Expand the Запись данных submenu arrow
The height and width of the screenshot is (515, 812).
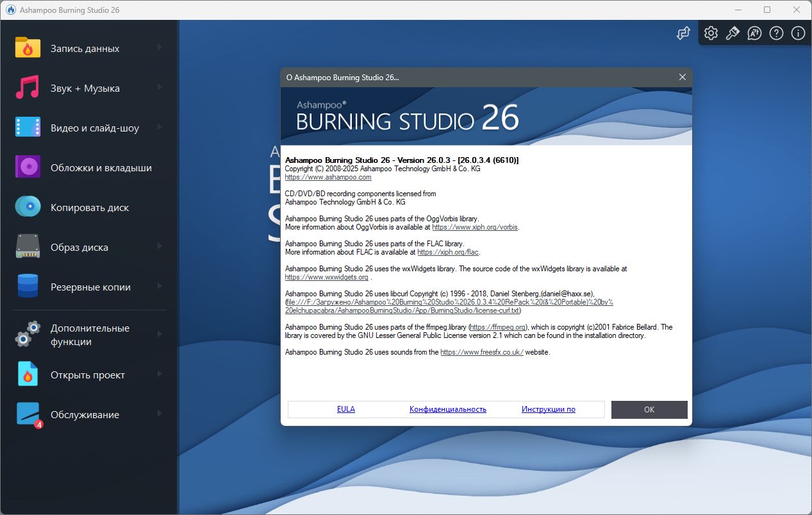pyautogui.click(x=160, y=48)
